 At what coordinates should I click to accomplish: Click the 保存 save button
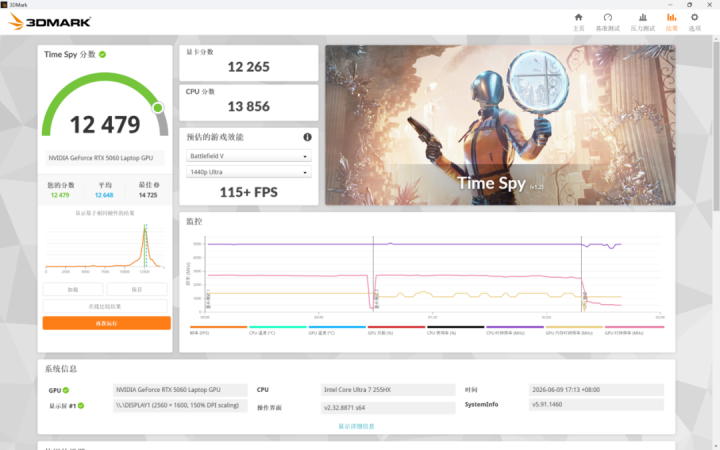pos(137,289)
